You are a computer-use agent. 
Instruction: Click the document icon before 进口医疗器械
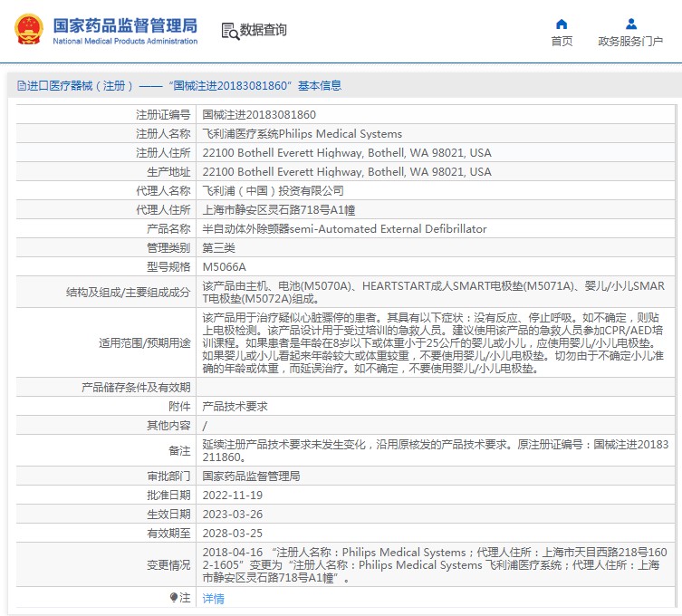pyautogui.click(x=21, y=86)
